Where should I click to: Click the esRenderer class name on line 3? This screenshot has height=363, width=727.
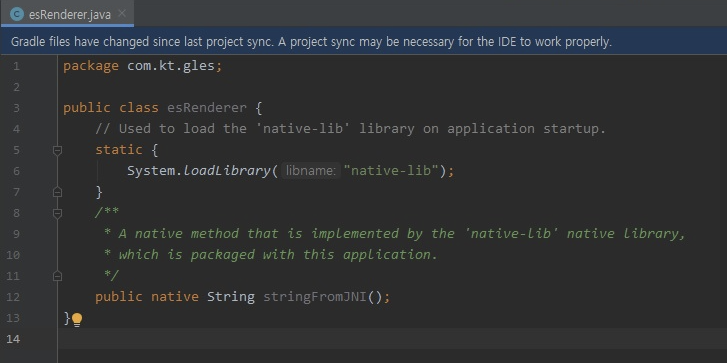click(207, 108)
